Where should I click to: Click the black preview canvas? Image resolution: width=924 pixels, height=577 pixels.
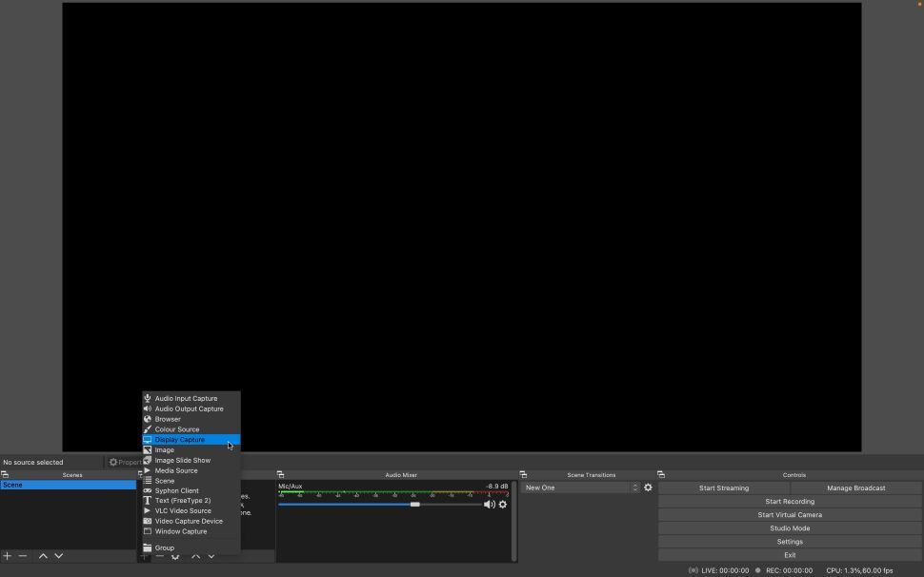coord(462,228)
